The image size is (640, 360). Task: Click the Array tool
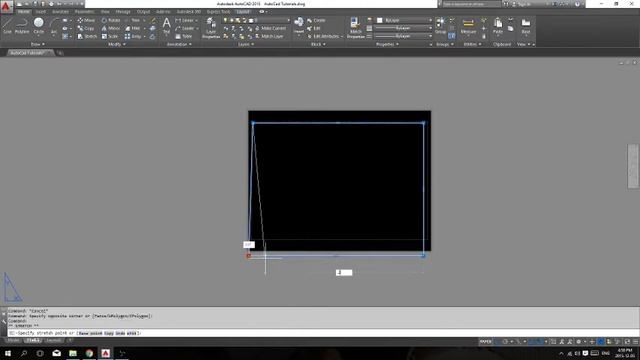(x=133, y=36)
